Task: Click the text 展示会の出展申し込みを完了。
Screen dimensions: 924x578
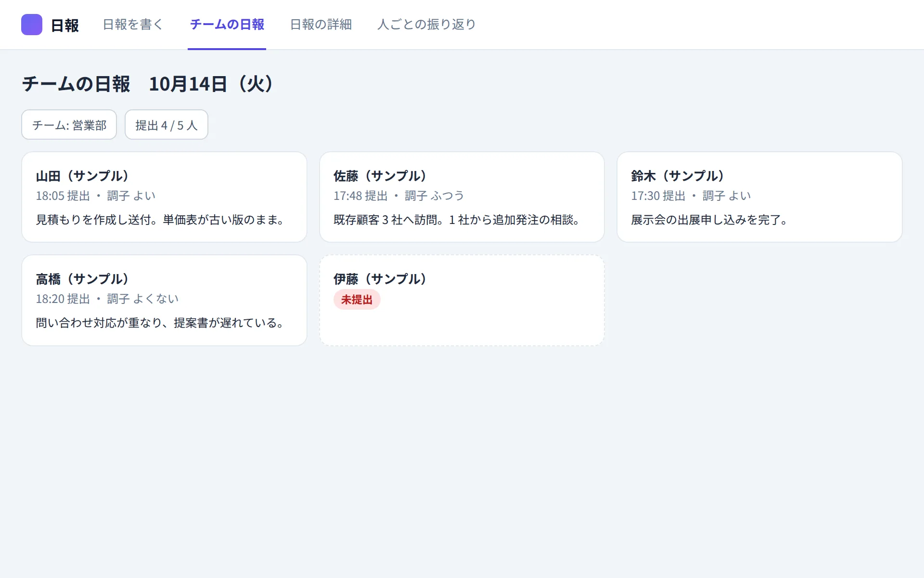Action: [x=710, y=220]
